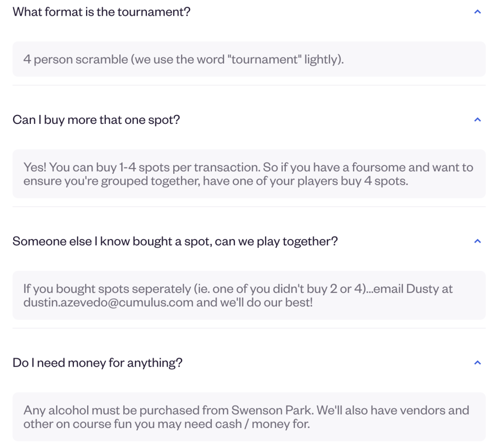501x448 pixels.
Task: Click the 'buy 1-4 spots per transaction' answer
Action: point(249,174)
